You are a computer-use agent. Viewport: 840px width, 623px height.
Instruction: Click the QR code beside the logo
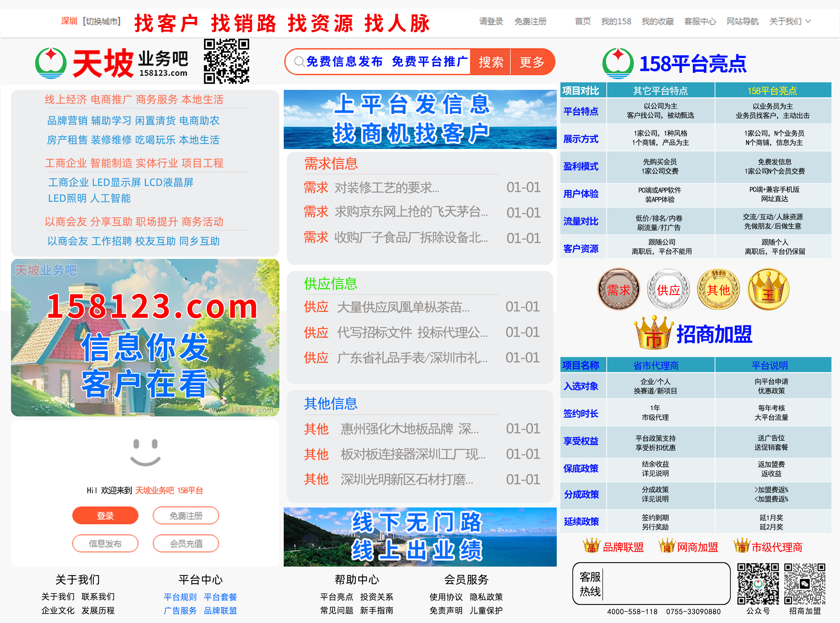point(226,61)
